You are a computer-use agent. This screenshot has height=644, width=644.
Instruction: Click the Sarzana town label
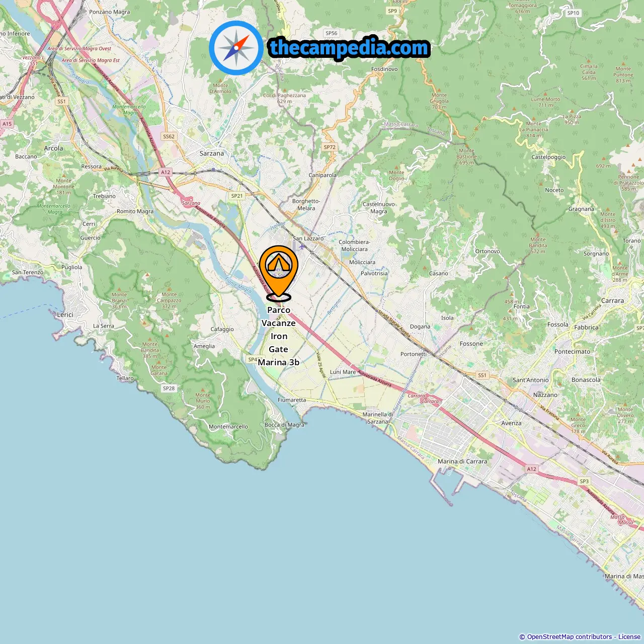212,153
